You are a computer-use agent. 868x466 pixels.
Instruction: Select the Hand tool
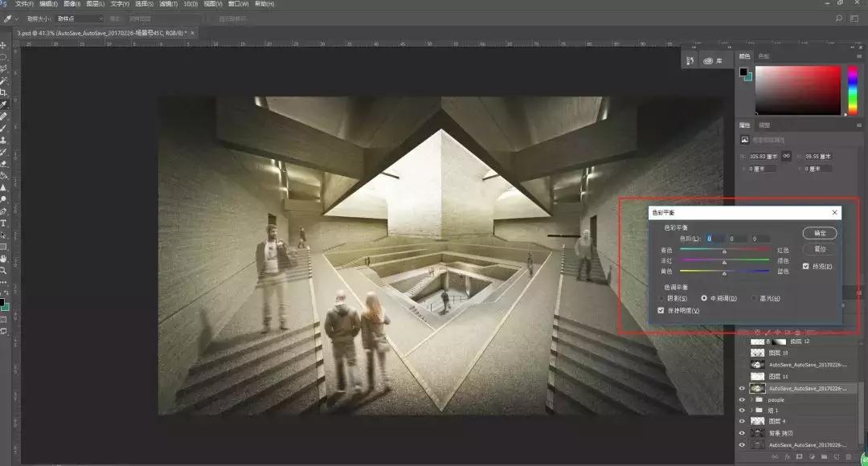(3, 259)
